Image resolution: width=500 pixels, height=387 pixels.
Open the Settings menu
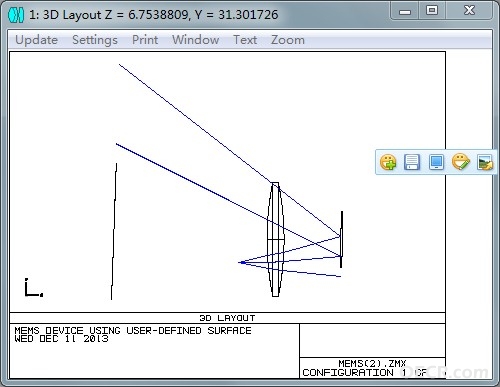(x=95, y=40)
